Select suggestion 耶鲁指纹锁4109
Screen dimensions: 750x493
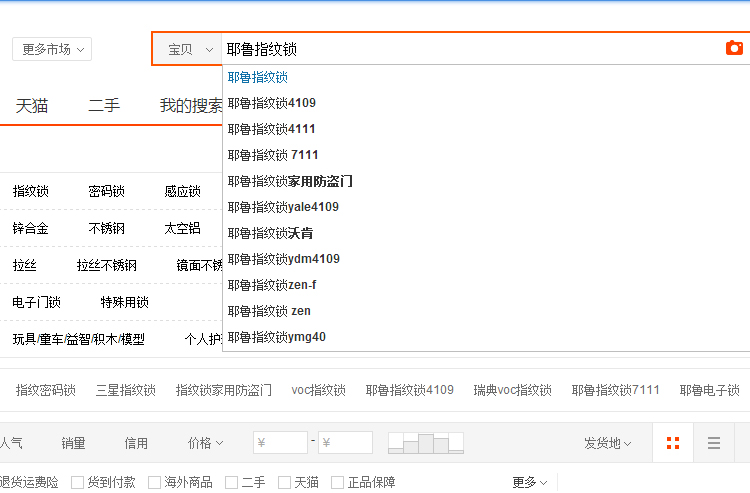(x=486, y=103)
